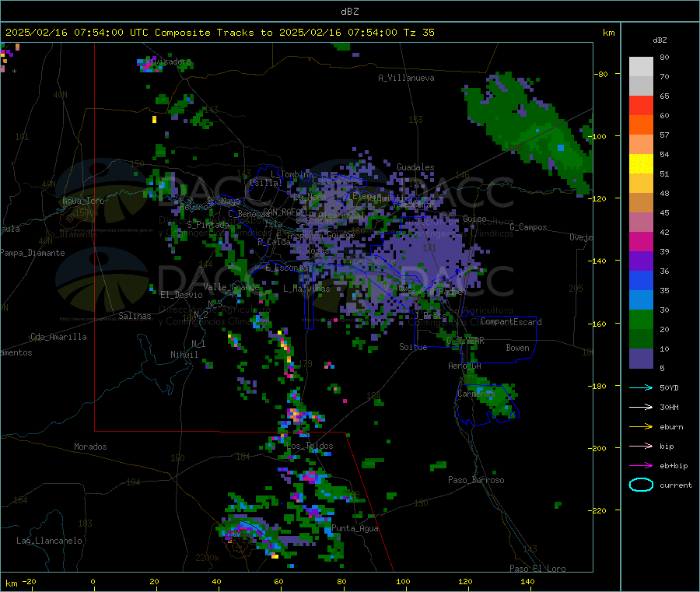This screenshot has width=700, height=592.
Task: Click the cyan 50YD track arrow in legend
Action: 641,387
